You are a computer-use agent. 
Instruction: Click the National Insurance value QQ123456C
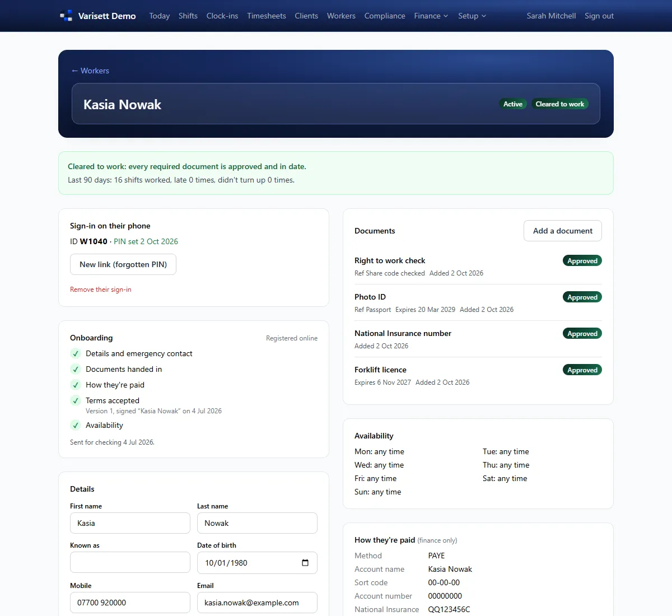click(449, 609)
